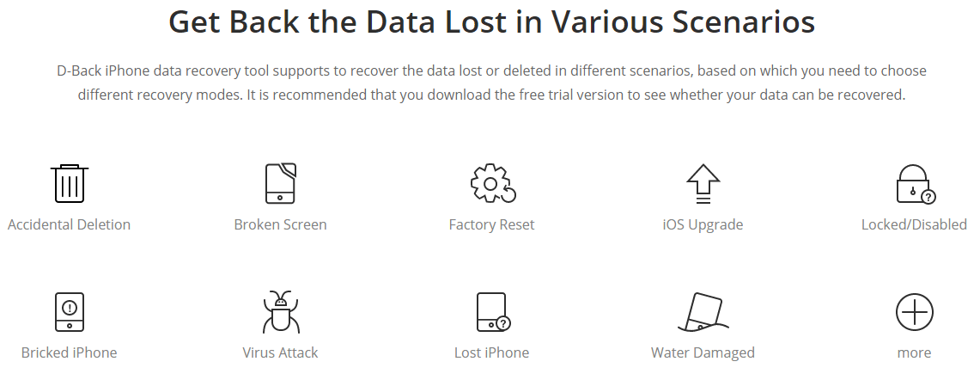The width and height of the screenshot is (980, 380).
Task: Click the Virus Attack bug icon
Action: click(281, 312)
